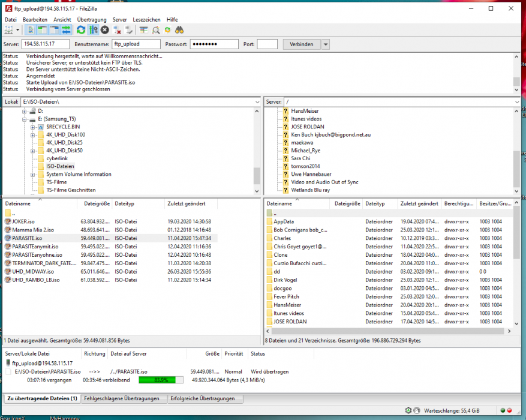Switch to Fehlgeschlagene Übertragungen tab

coord(122,398)
